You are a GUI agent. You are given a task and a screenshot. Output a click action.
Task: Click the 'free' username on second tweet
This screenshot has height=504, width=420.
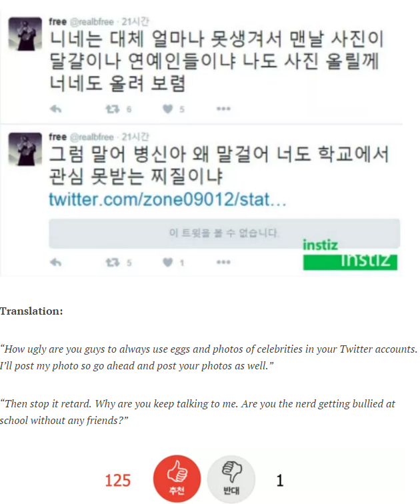[58, 137]
